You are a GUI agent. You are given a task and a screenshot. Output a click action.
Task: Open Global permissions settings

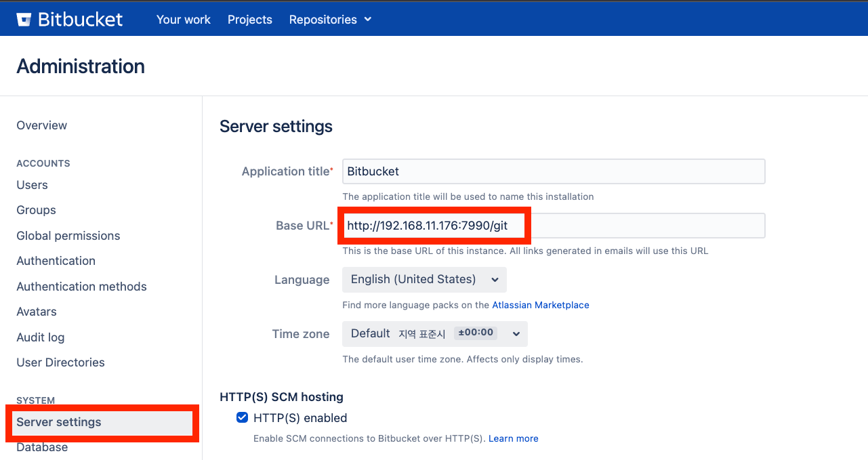coord(68,236)
